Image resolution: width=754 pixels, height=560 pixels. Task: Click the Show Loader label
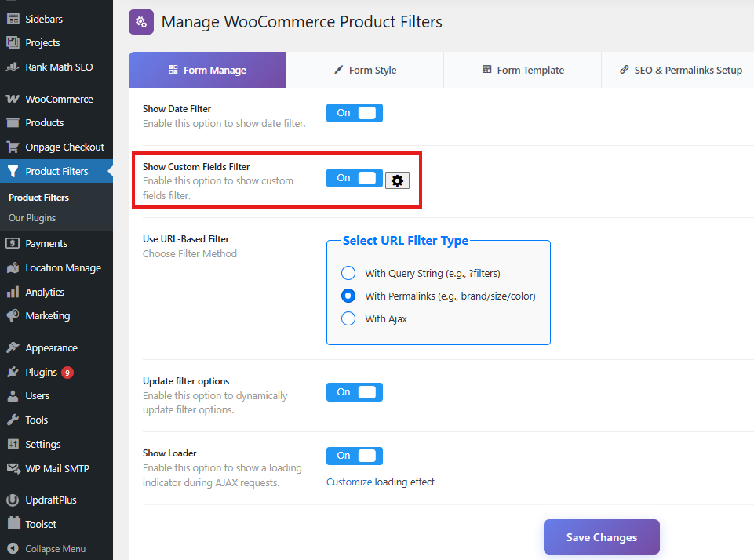pos(169,453)
